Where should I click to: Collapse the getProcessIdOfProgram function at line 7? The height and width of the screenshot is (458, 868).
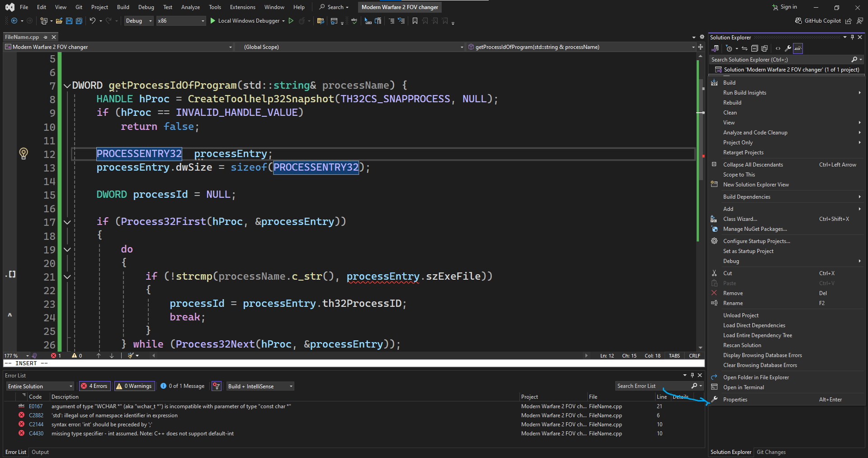point(67,86)
